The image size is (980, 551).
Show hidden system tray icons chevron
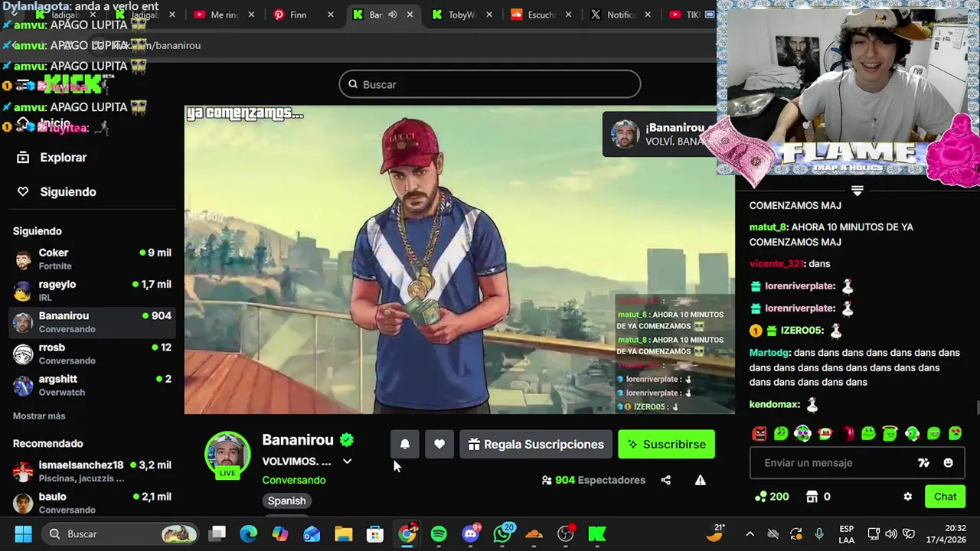tap(750, 534)
